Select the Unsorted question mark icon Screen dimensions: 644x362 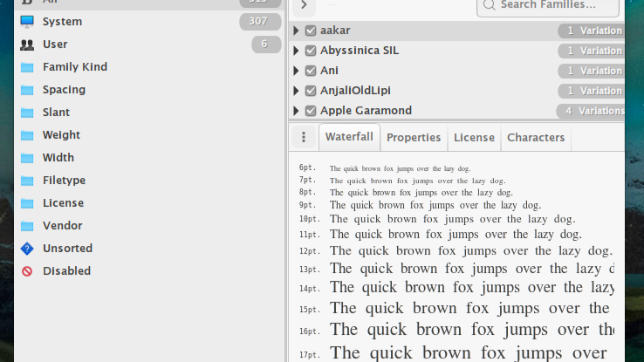click(27, 249)
